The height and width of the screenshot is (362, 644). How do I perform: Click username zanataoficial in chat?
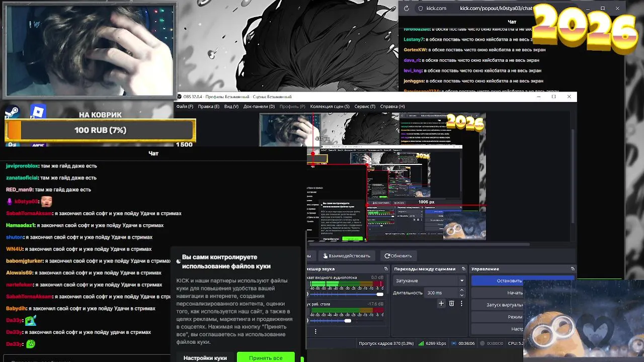22,178
